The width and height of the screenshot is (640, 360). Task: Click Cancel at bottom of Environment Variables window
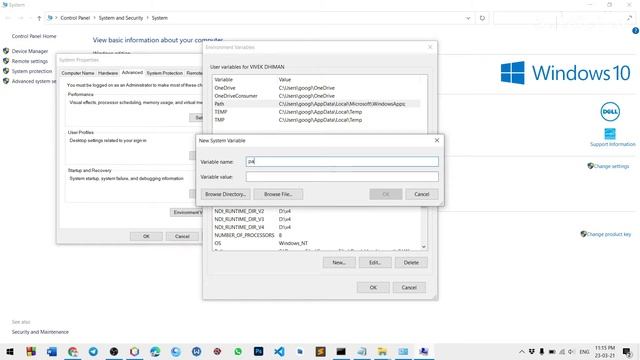(409, 287)
